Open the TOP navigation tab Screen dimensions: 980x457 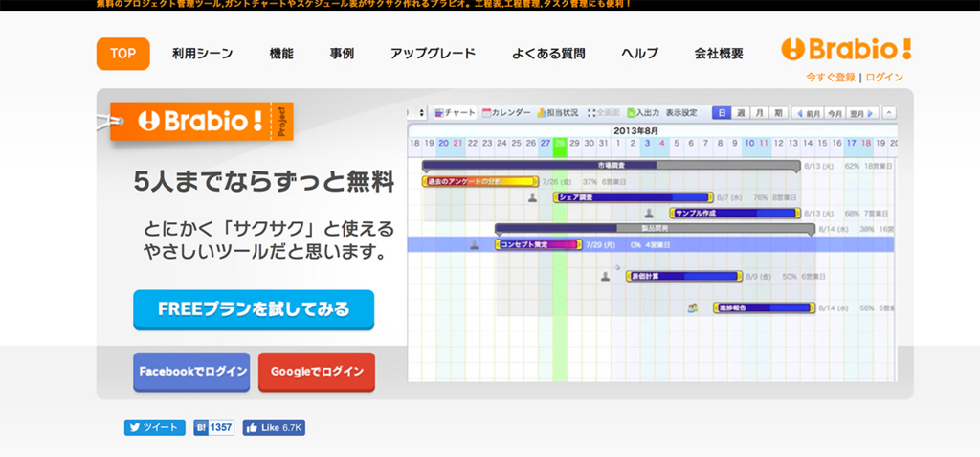coord(123,54)
